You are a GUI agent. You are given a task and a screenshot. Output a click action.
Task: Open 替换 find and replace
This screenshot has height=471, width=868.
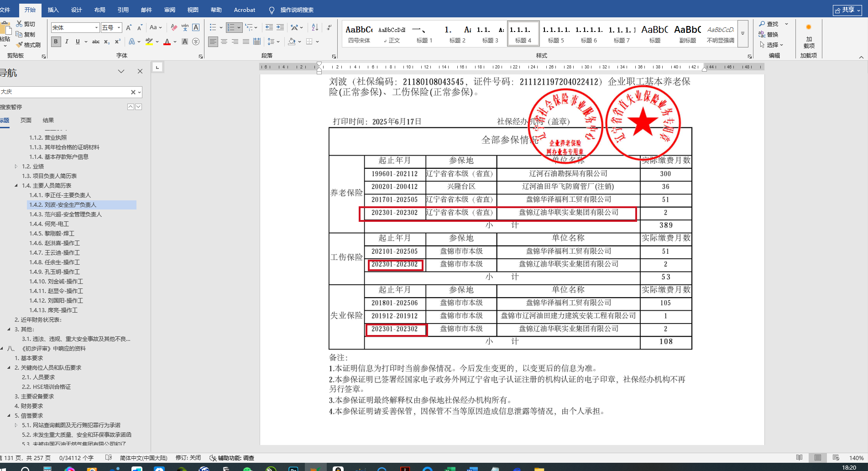769,34
